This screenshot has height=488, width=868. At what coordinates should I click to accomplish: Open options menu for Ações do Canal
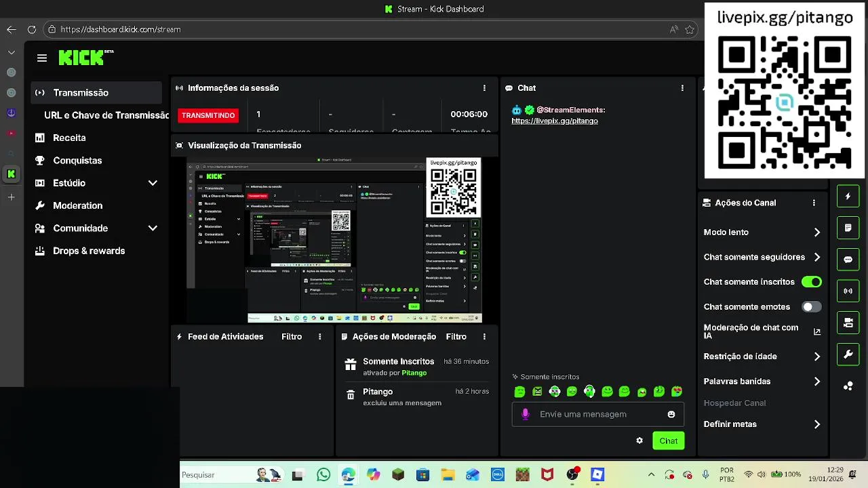click(814, 203)
